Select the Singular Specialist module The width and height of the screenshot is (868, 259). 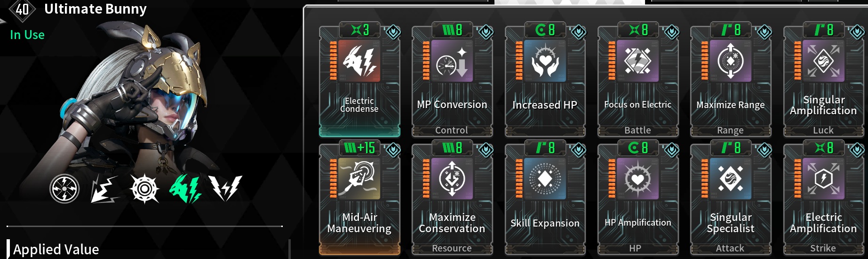point(731,199)
